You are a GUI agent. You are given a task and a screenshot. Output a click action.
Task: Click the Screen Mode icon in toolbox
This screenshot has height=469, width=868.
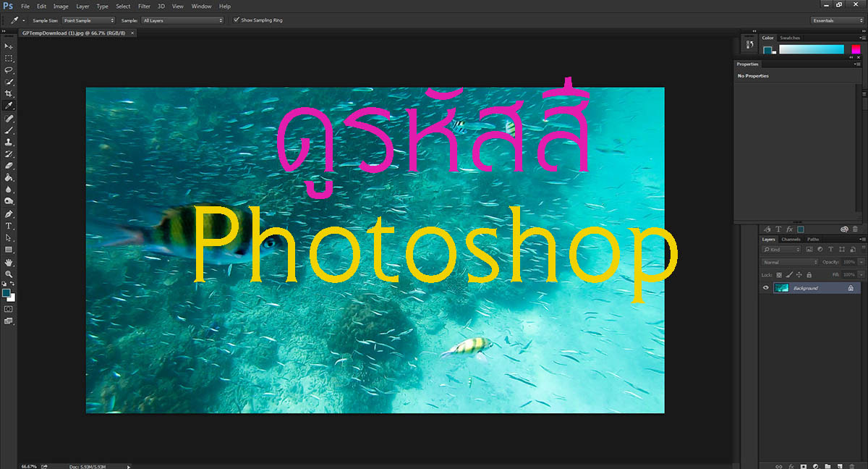click(9, 321)
